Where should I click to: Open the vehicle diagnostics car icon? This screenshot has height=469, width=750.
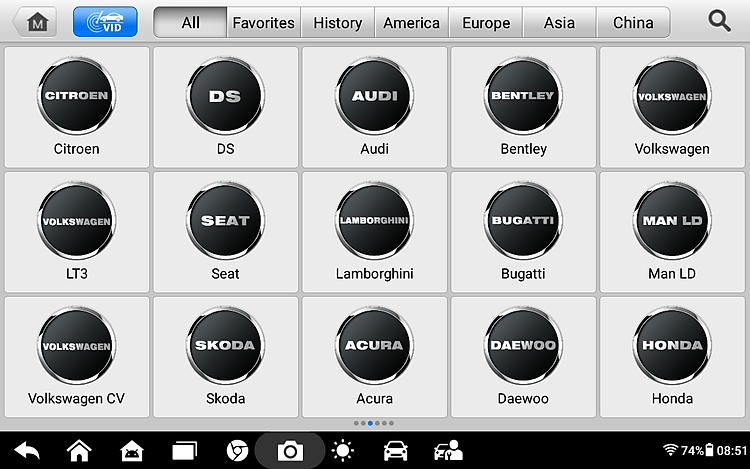(x=396, y=451)
